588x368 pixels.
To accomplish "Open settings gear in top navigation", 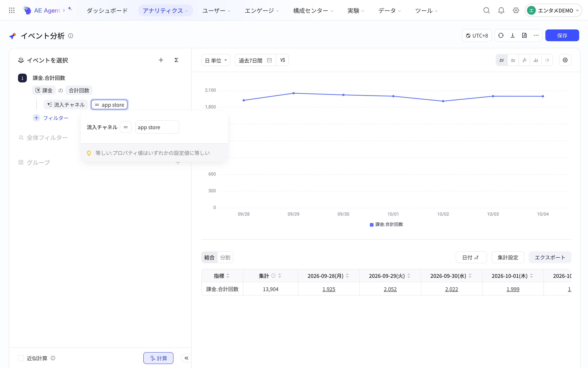I will click(x=516, y=10).
